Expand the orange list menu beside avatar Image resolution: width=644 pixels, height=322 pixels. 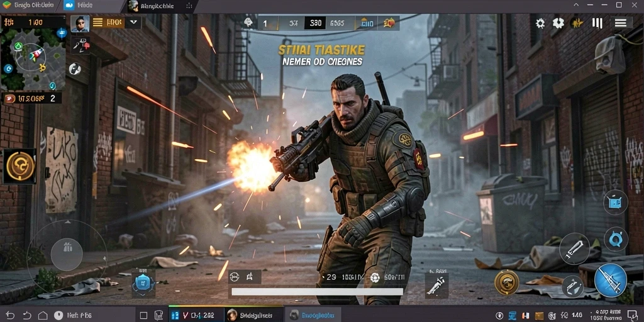pos(108,23)
